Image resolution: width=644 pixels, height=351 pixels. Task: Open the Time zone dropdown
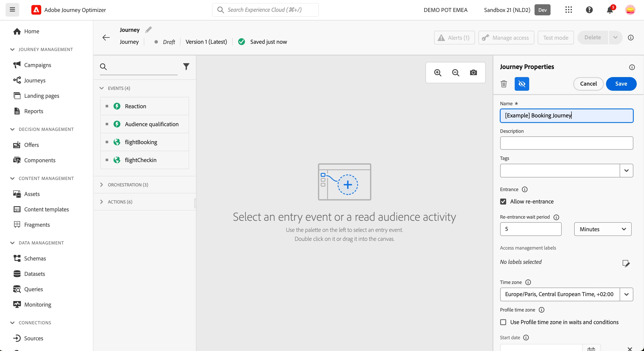626,294
